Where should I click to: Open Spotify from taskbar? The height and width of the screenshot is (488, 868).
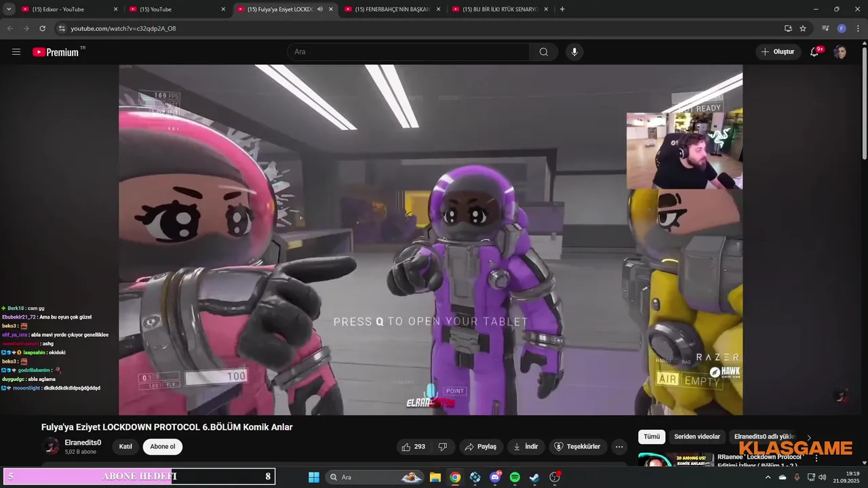515,477
